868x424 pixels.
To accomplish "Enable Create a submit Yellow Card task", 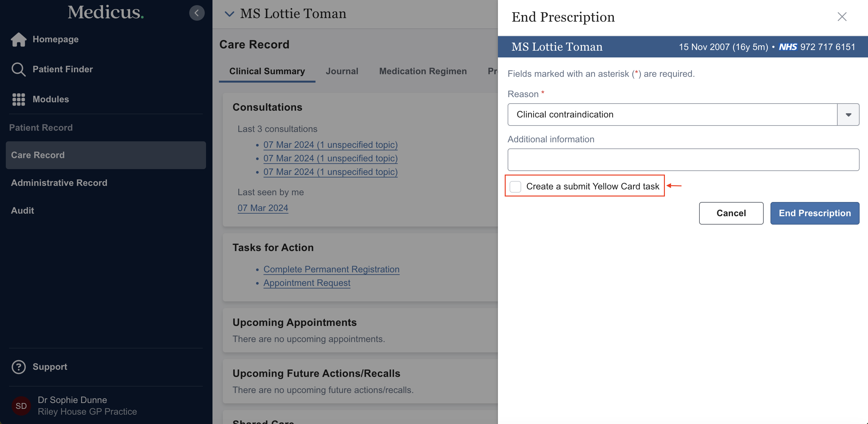I will 515,186.
